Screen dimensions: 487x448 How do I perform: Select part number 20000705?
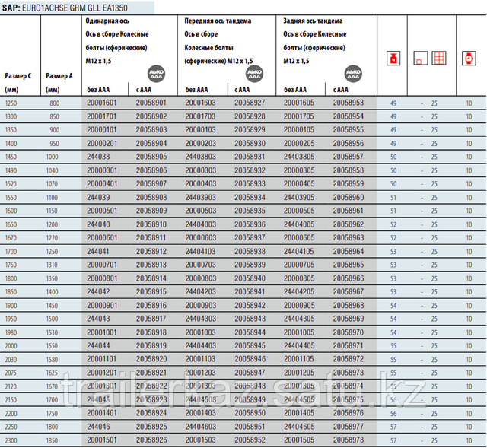(x=299, y=265)
